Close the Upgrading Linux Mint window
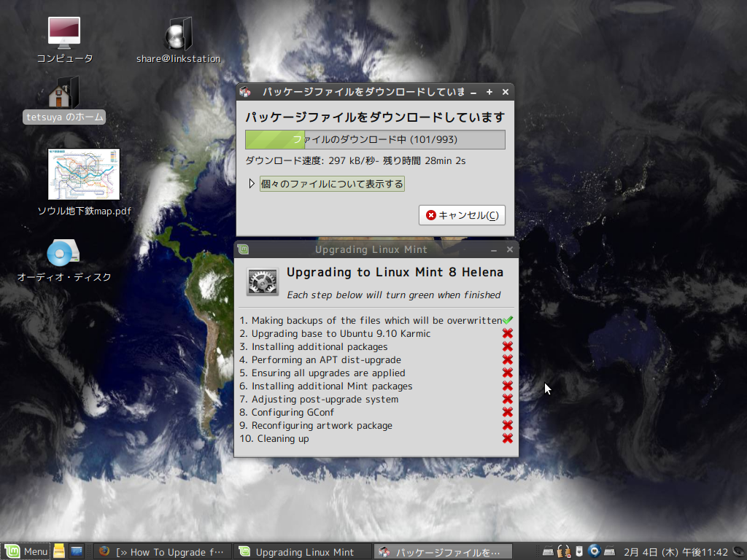This screenshot has height=560, width=747. tap(510, 249)
